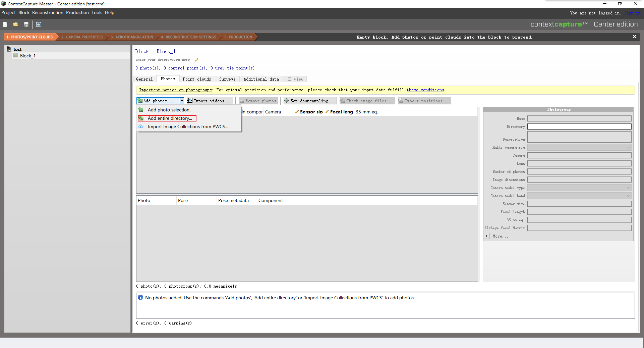
Task: Go to step 1 Photos/Point Clouds
Action: tap(30, 37)
